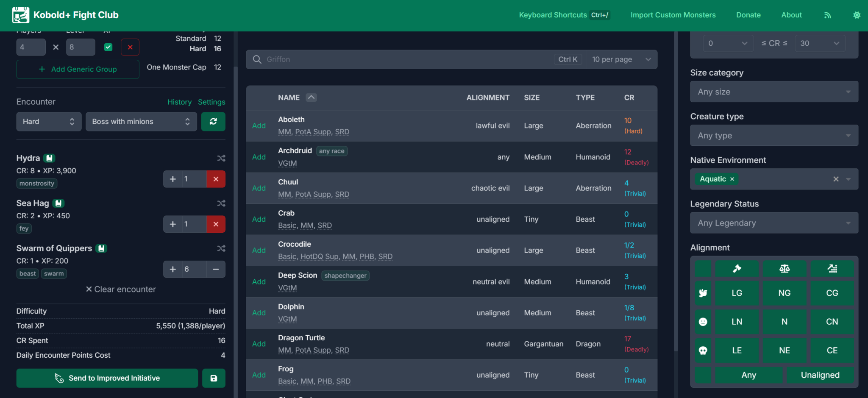Image resolution: width=868 pixels, height=398 pixels.
Task: Open the 10 per page dropdown
Action: tap(621, 59)
